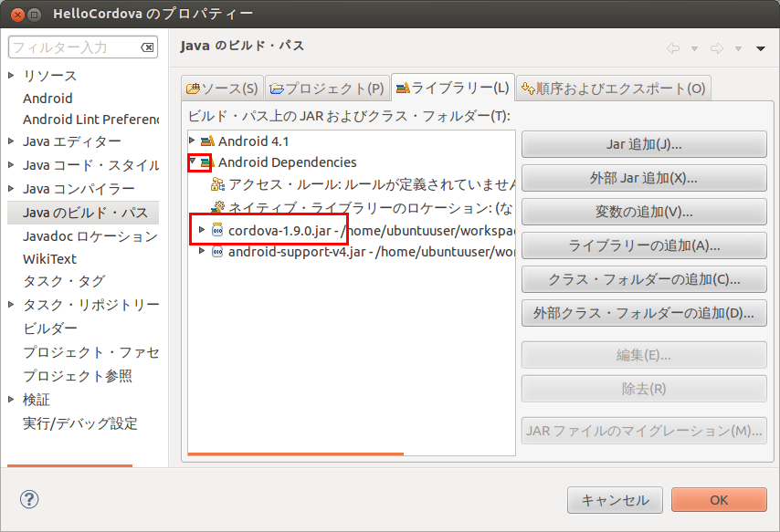Select the Android 4.1 library label
This screenshot has width=780, height=532.
pyautogui.click(x=254, y=141)
